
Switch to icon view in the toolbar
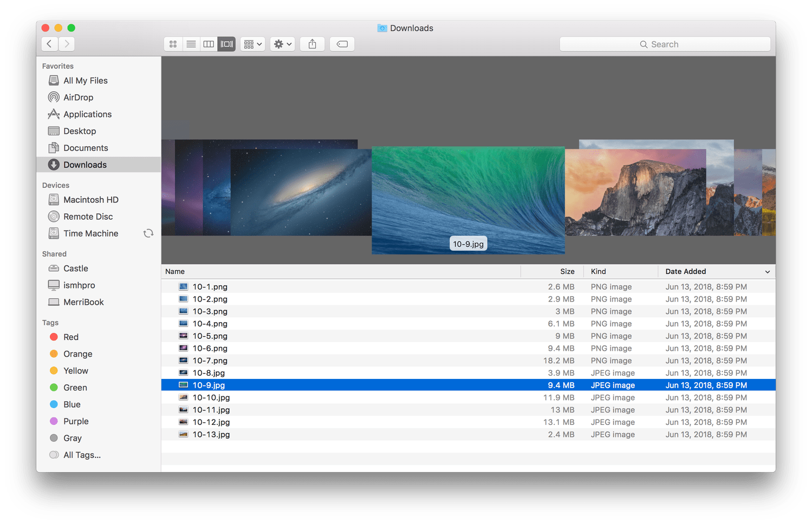(173, 44)
